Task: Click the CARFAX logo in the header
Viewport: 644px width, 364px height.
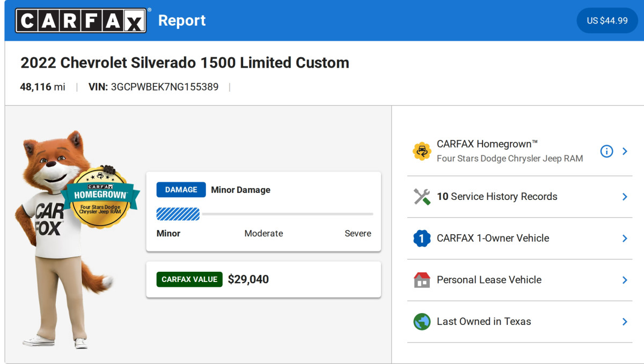Action: coord(80,20)
